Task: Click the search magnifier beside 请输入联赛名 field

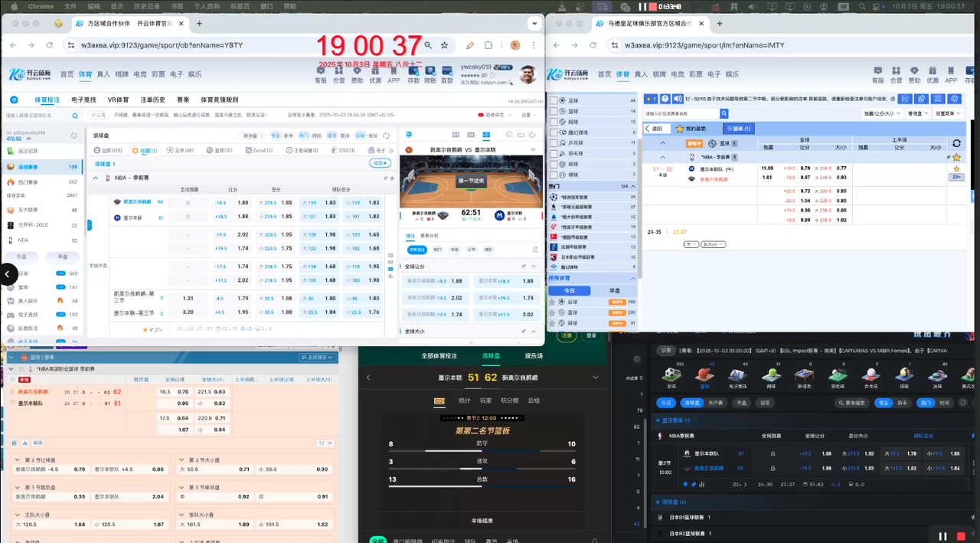Action: coord(75,115)
